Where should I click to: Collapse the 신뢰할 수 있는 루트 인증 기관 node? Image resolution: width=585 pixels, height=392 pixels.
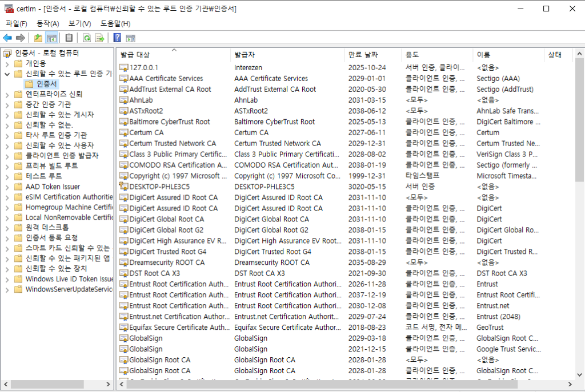(x=7, y=74)
